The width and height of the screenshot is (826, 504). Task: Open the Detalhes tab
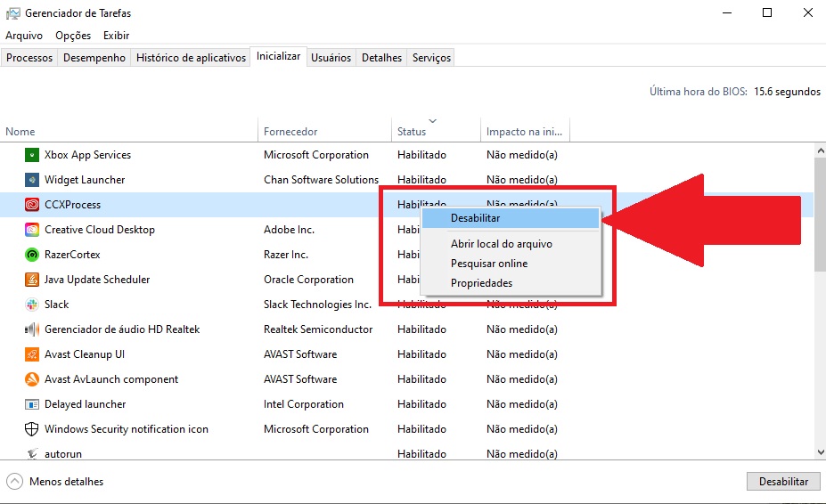point(382,57)
